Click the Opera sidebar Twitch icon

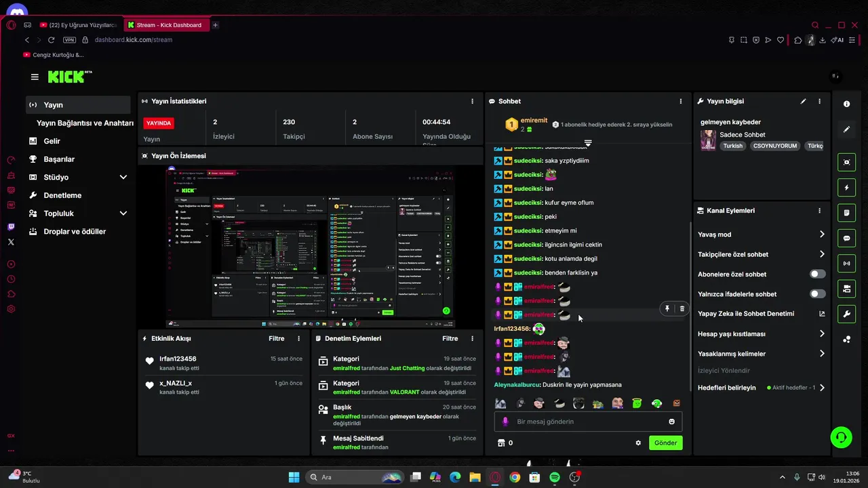pyautogui.click(x=11, y=227)
